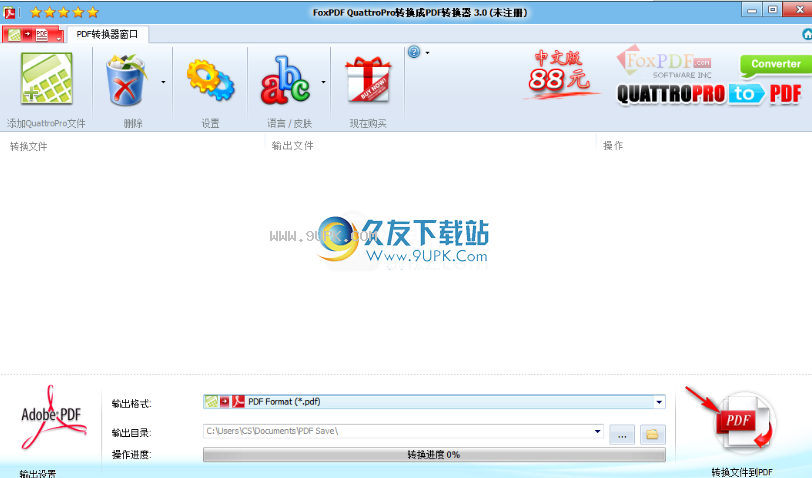Minimize the FoxPDF window
This screenshot has height=478, width=812.
click(x=752, y=9)
